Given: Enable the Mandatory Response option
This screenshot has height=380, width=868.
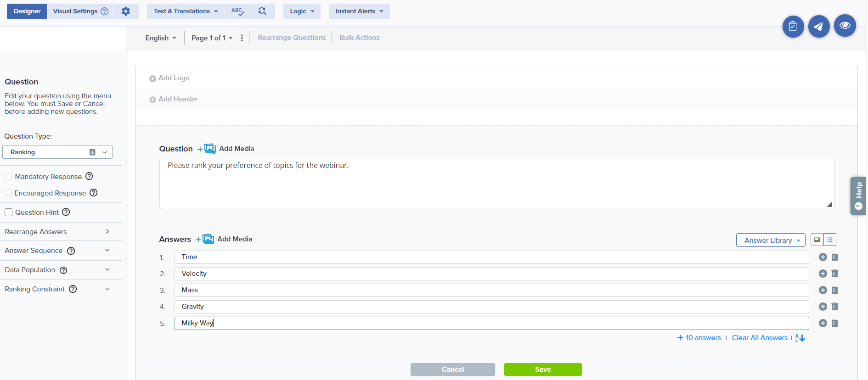Looking at the screenshot, I should point(8,177).
